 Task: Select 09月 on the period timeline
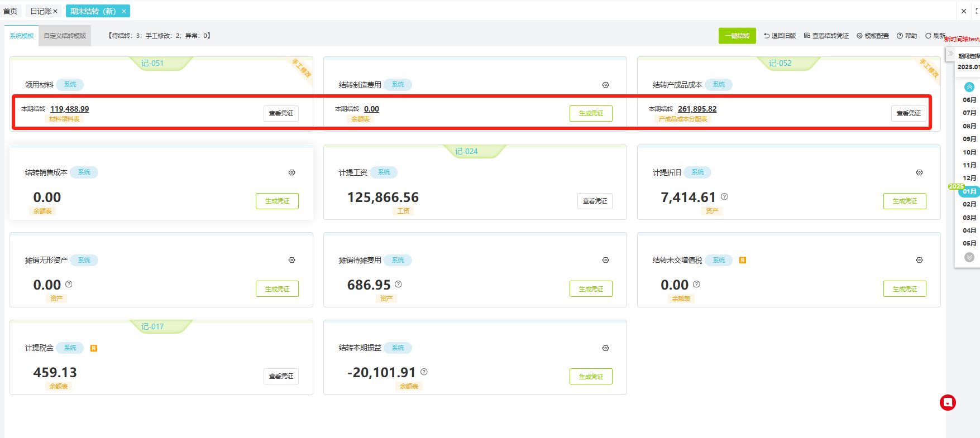coord(969,139)
